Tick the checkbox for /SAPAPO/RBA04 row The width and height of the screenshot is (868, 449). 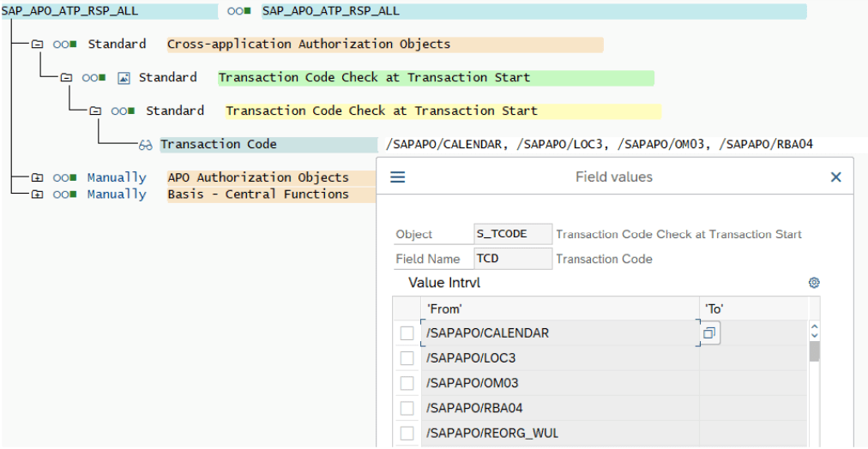tap(407, 408)
